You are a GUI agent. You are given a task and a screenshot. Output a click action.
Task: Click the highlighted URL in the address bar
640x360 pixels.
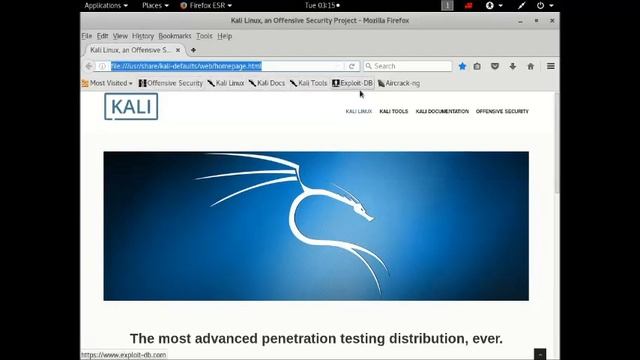click(186, 66)
